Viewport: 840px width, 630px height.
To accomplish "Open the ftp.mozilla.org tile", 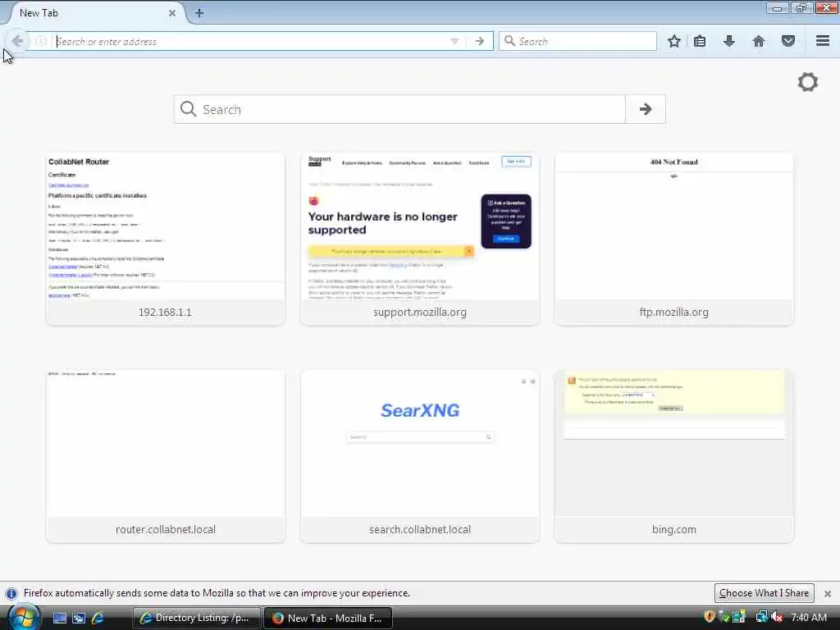I will [x=674, y=239].
